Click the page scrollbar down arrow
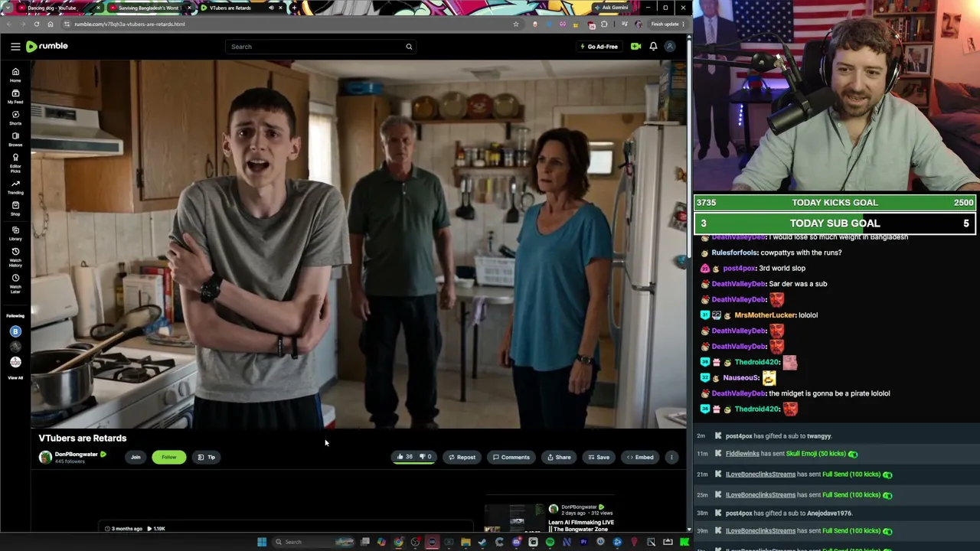Screen dimensions: 980x551 click(x=689, y=529)
